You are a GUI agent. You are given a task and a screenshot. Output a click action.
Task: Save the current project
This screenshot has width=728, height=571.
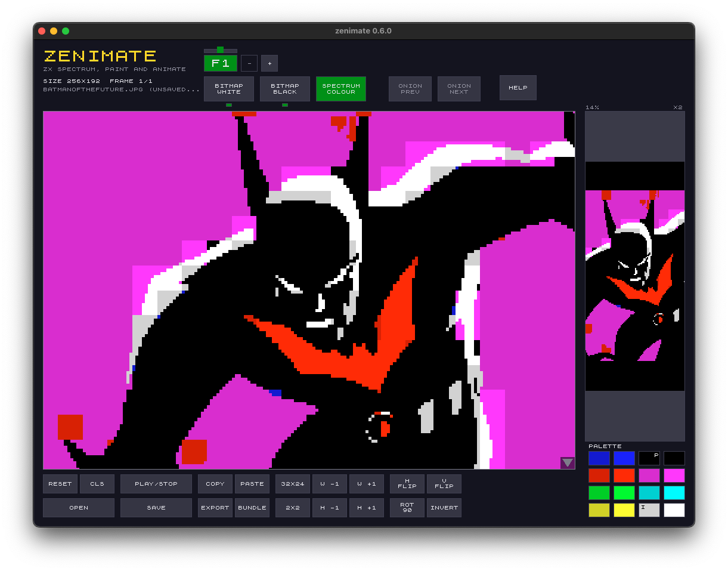(156, 508)
